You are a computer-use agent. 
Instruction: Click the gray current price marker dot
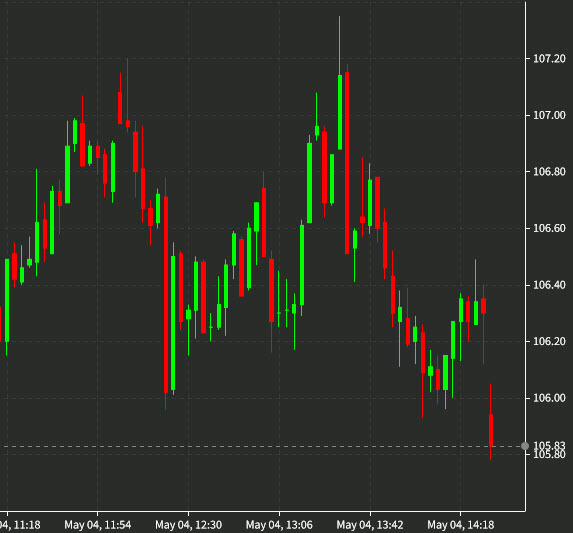tap(525, 446)
